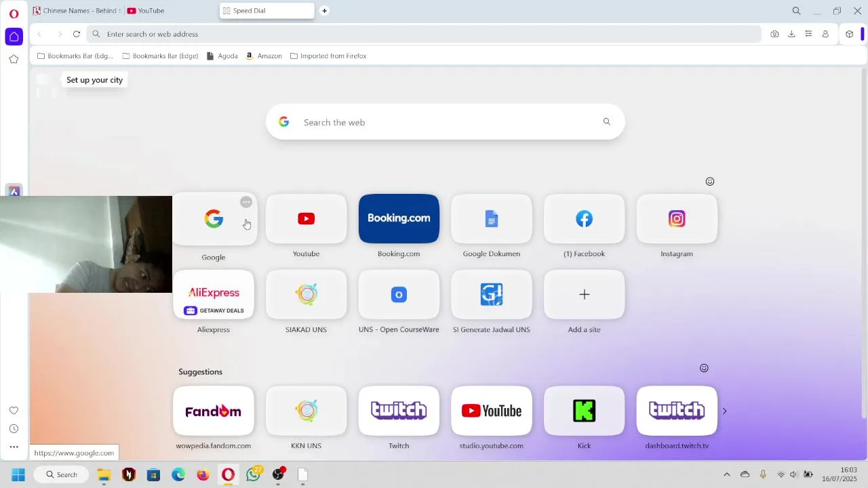This screenshot has height=488, width=868.
Task: Open the history clock icon in sidebar
Action: pos(14,429)
